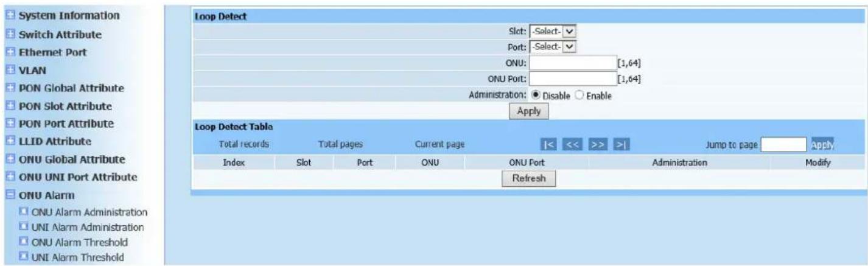This screenshot has height=266, width=868.
Task: Click the Modify column header
Action: point(818,163)
